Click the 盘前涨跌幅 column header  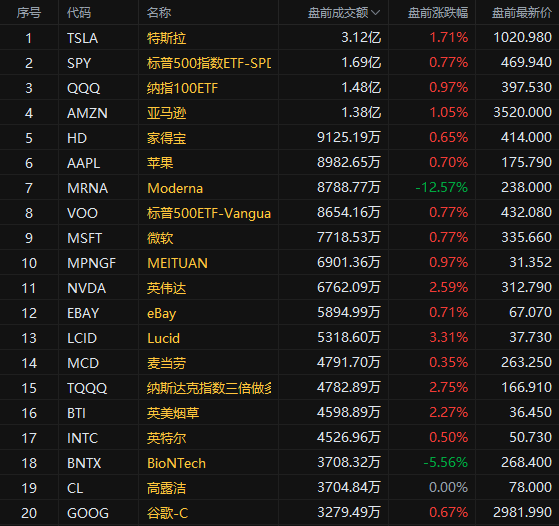(438, 13)
